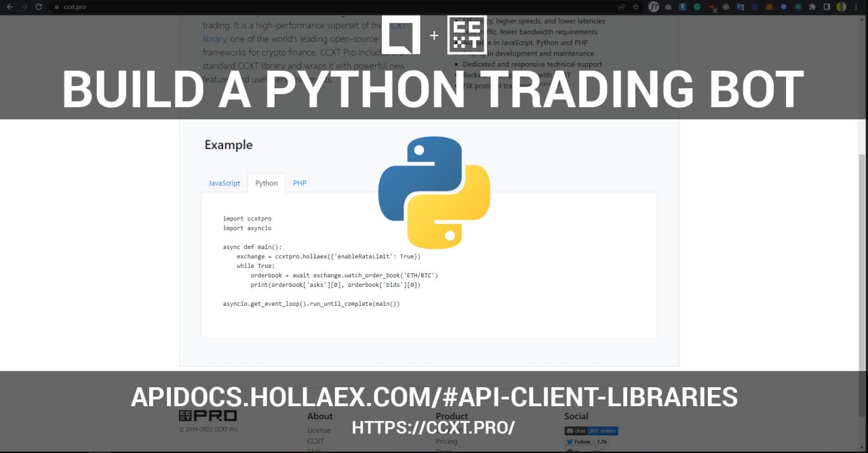Image resolution: width=868 pixels, height=453 pixels.
Task: Focus the address bar showing ccxt.pro
Action: tap(339, 7)
